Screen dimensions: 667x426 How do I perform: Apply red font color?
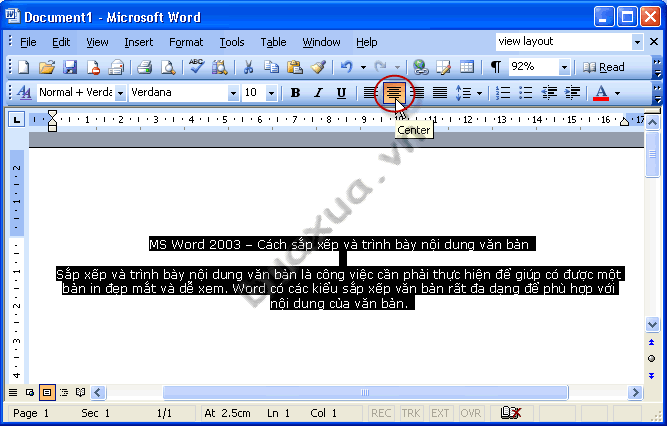click(601, 92)
